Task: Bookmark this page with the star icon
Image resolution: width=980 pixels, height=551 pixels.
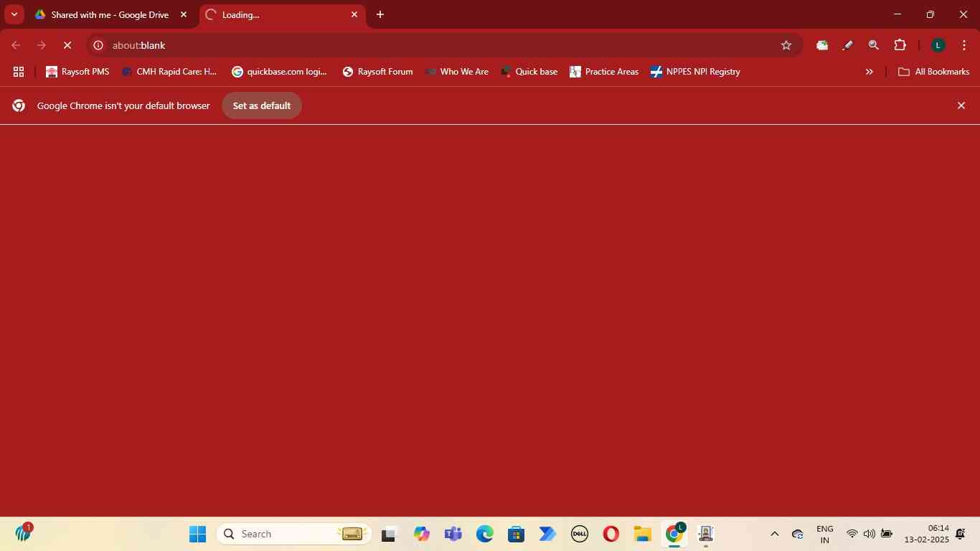Action: (786, 45)
